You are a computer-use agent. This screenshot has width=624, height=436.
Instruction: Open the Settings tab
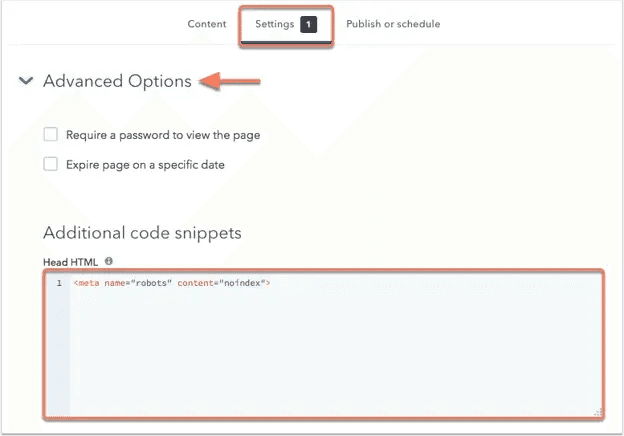(286, 25)
